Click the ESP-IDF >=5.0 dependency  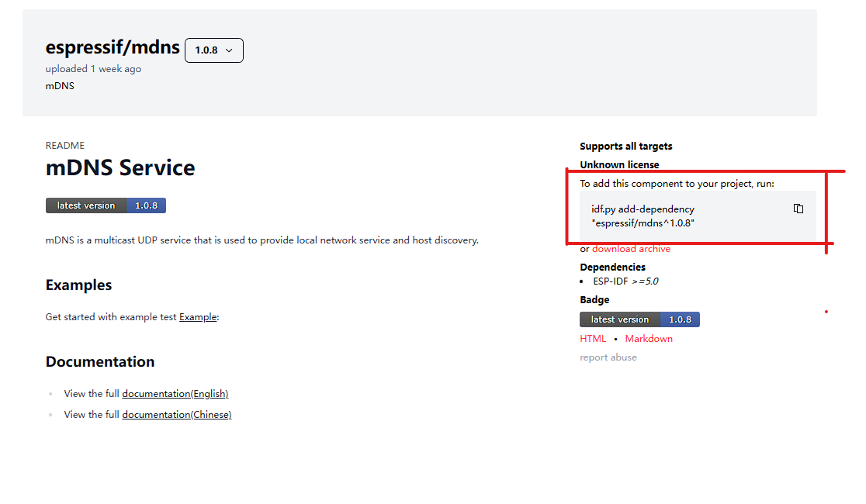pyautogui.click(x=625, y=281)
